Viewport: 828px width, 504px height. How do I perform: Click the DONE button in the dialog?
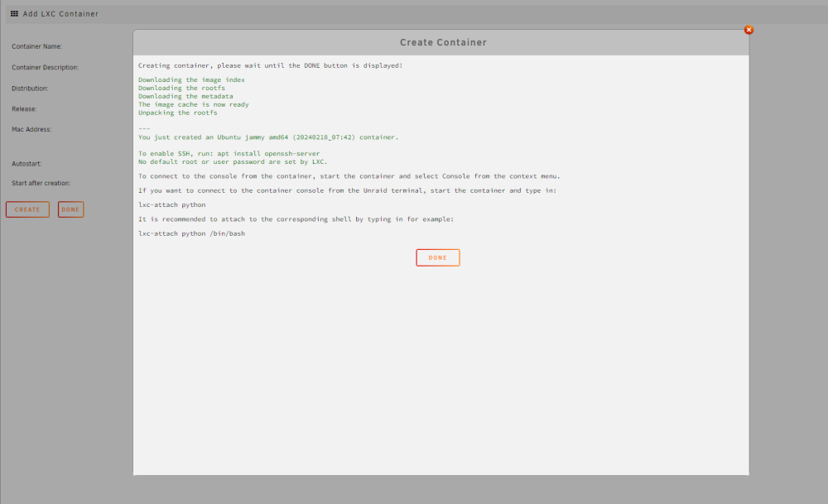pyautogui.click(x=438, y=257)
